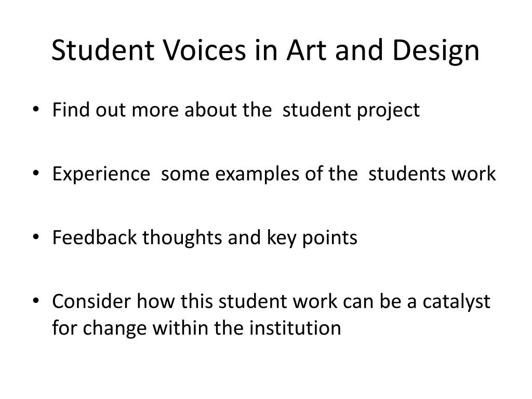The width and height of the screenshot is (532, 399).
Task: Click the bullet dot before 'Feedback'
Action: [36, 237]
